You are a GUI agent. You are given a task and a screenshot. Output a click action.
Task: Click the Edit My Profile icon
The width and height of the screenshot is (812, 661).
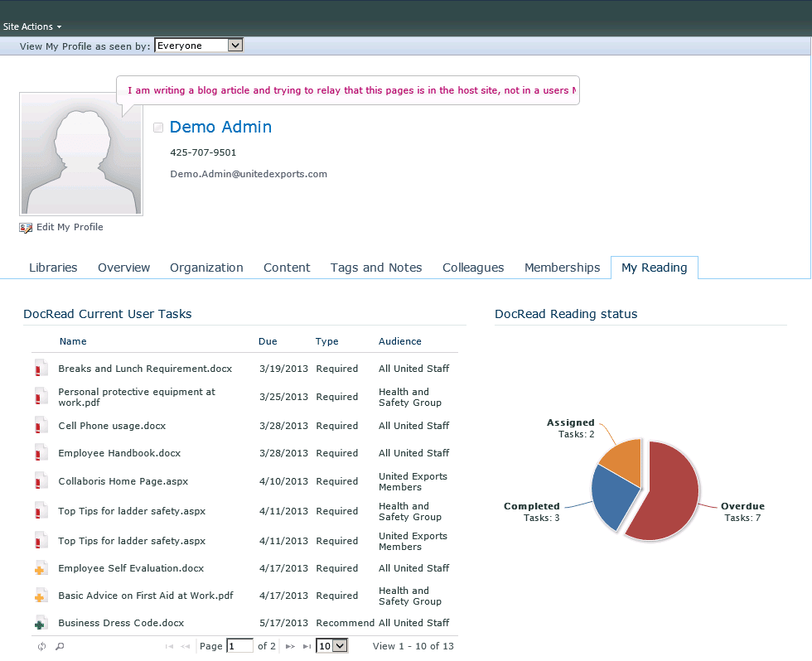pos(26,228)
